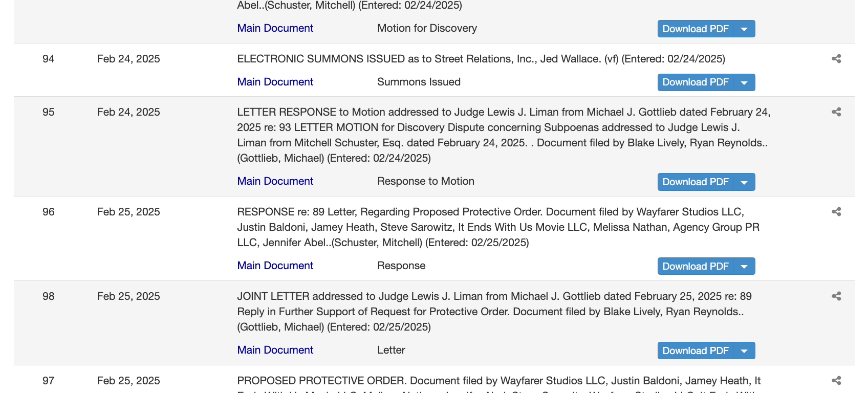
Task: Download PDF of entry 96 Response
Action: click(x=695, y=267)
